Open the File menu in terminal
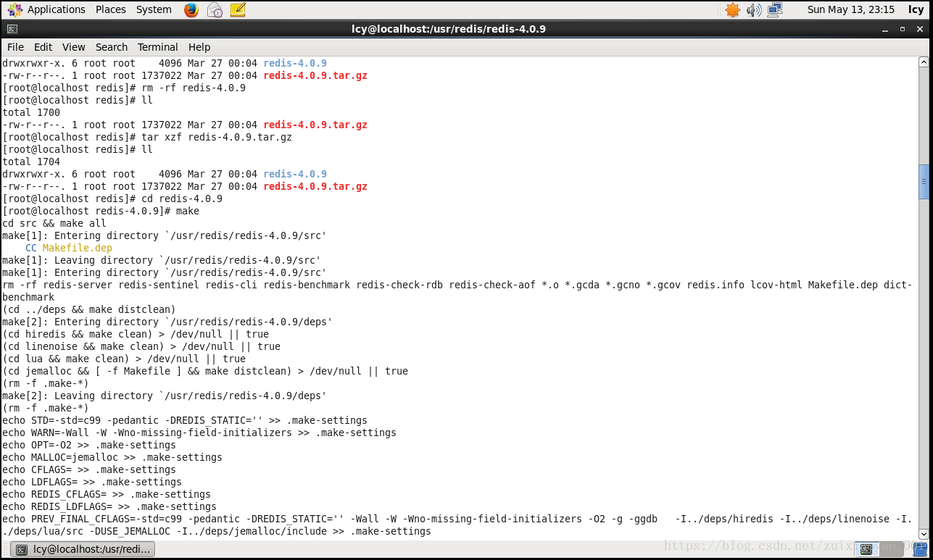This screenshot has width=933, height=560. pos(15,47)
